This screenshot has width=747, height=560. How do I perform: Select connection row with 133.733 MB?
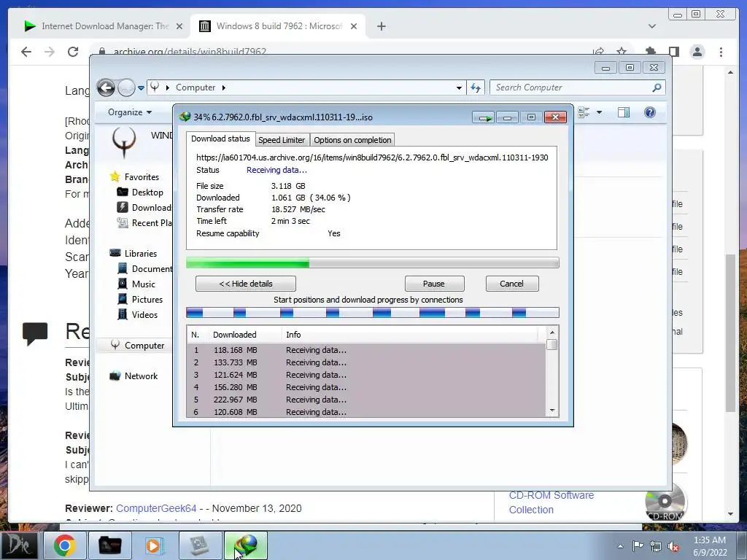366,362
